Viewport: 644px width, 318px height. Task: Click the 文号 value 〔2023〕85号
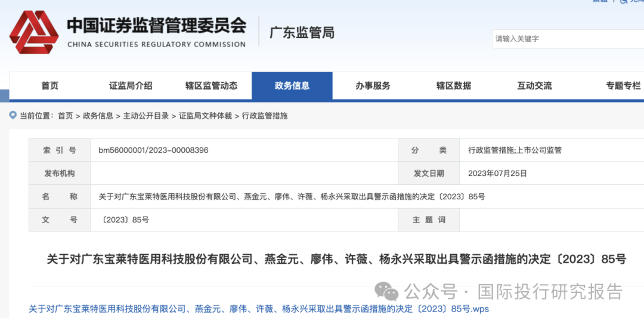124,220
